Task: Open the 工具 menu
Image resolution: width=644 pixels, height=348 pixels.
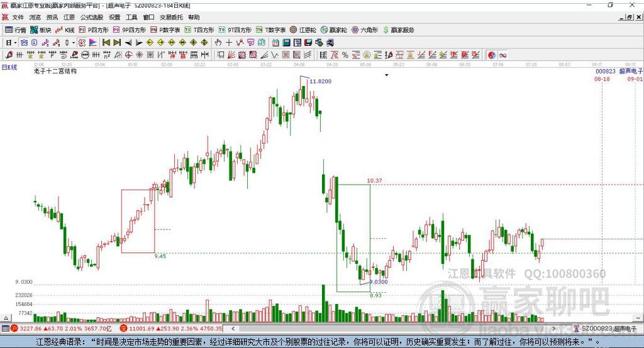Action: [x=131, y=17]
